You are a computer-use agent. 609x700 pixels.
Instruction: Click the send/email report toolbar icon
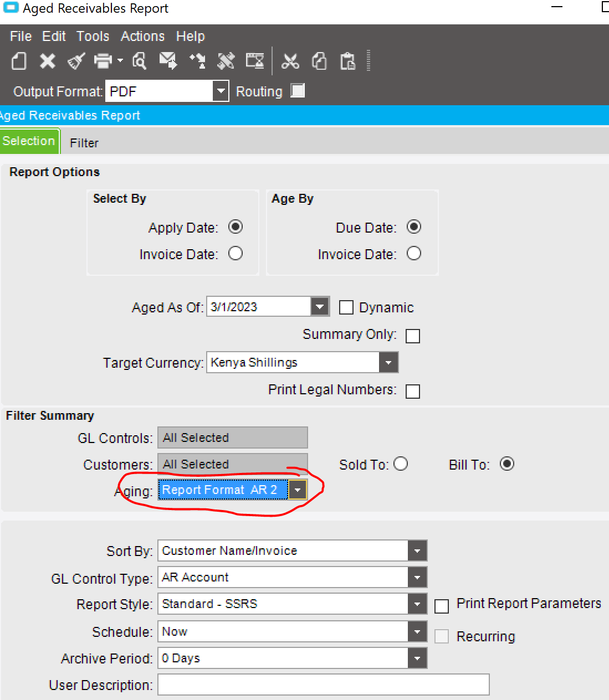(168, 61)
